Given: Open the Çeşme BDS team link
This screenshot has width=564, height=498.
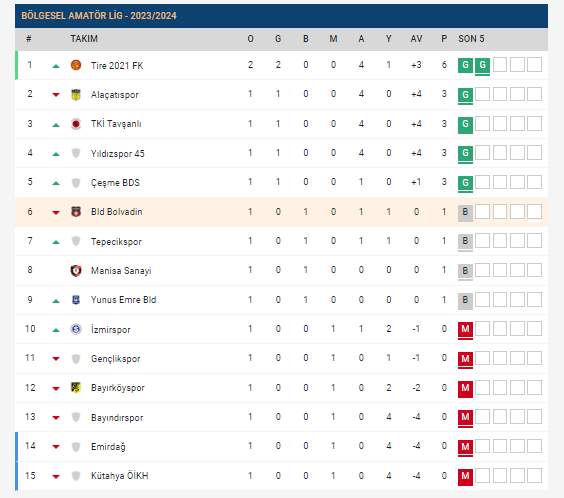Looking at the screenshot, I should point(115,183).
